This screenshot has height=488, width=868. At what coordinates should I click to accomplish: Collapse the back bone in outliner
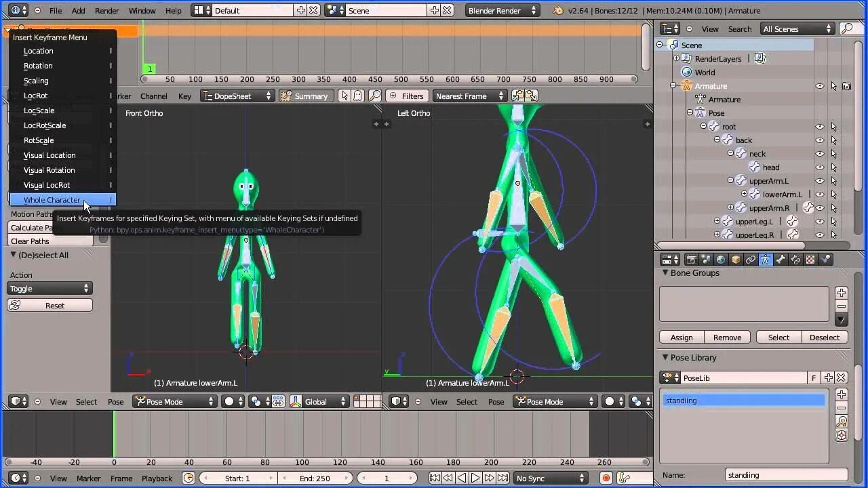click(717, 140)
